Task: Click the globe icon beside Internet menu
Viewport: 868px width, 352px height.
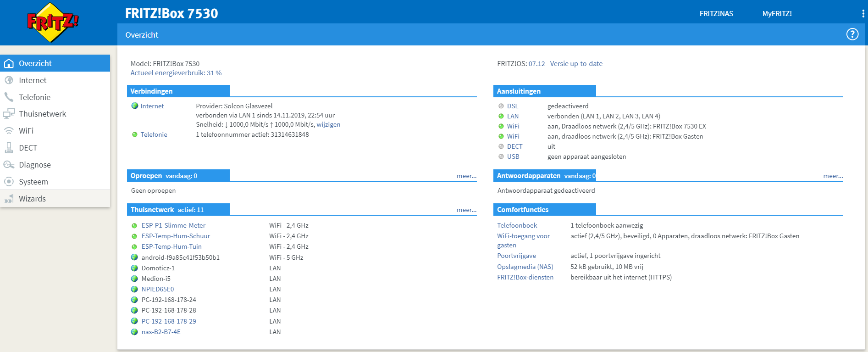Action: coord(9,80)
